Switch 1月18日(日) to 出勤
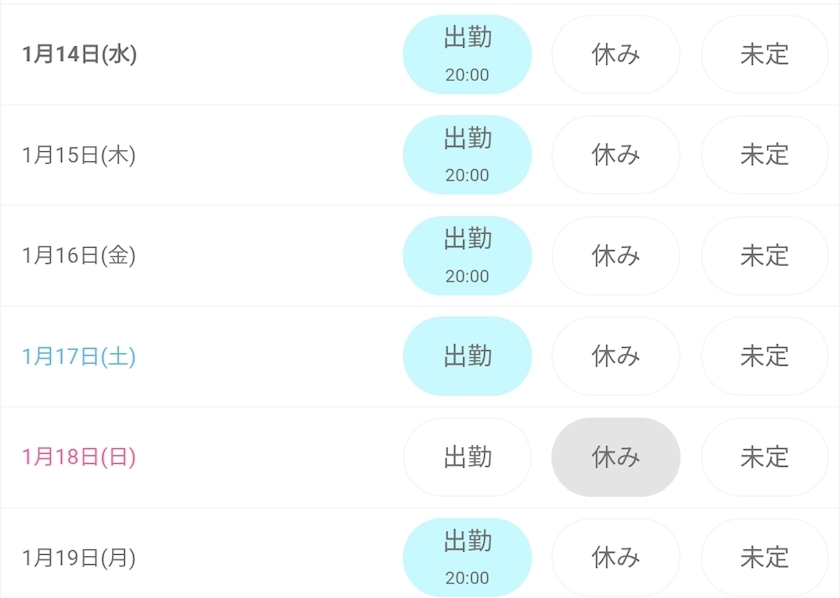 [467, 457]
